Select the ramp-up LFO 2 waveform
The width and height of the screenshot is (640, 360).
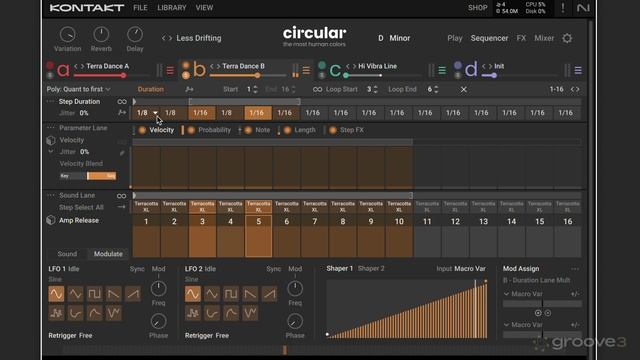pos(269,294)
